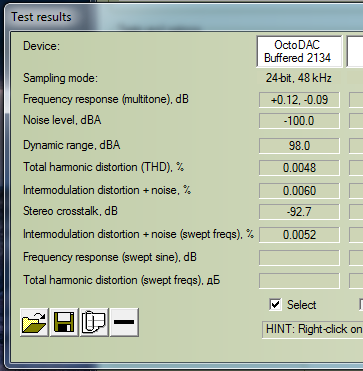Viewport: 363px width, 371px height.
Task: Click the Stereo crosstalk, dB label
Action: (70, 211)
